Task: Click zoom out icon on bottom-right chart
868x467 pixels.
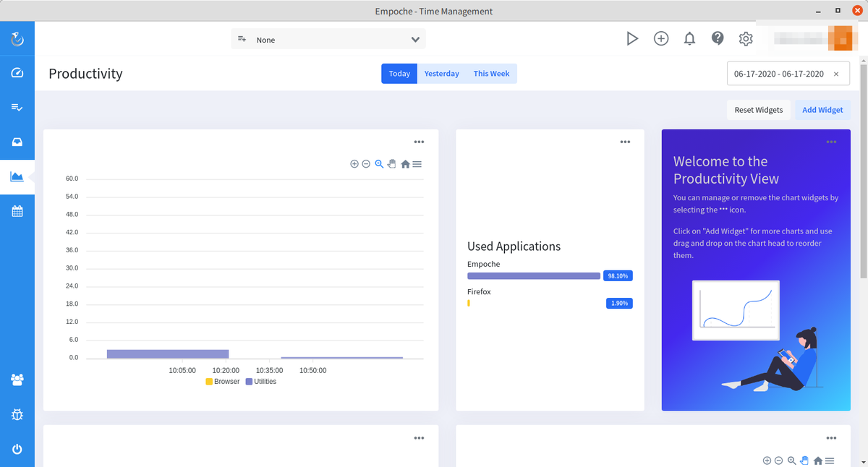Action: 778,460
